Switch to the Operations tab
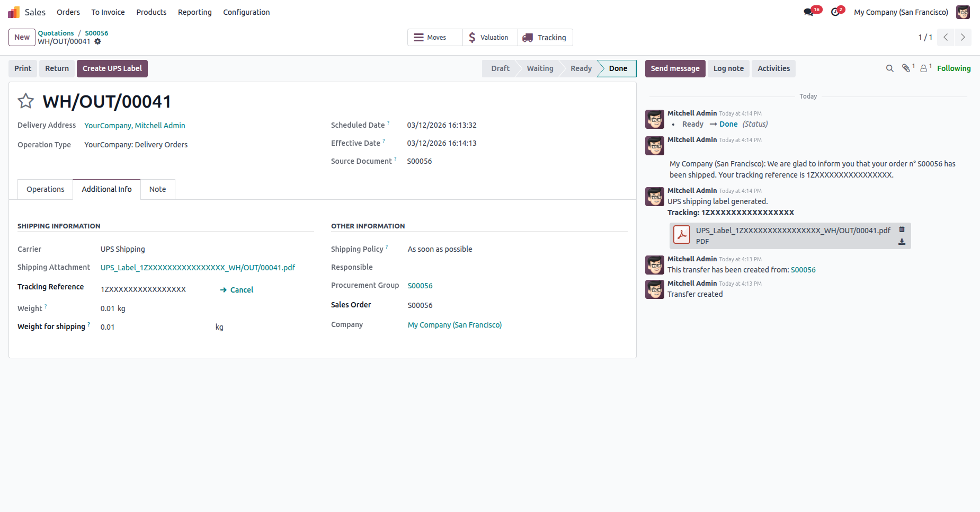This screenshot has height=512, width=980. click(x=46, y=189)
